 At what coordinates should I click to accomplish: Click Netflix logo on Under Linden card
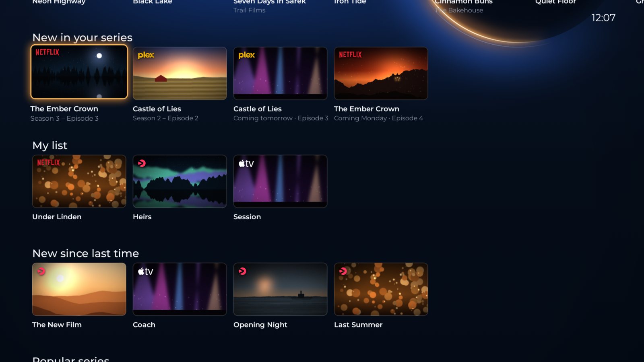pyautogui.click(x=48, y=162)
